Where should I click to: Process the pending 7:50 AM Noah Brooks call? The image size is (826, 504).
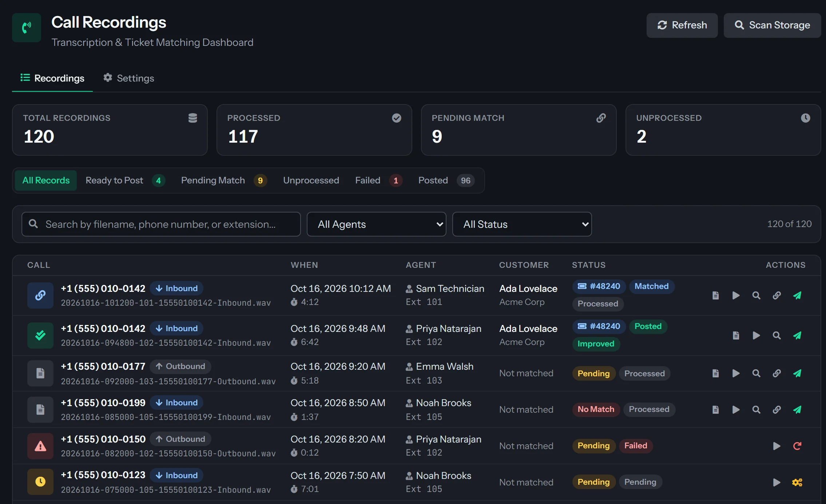click(797, 483)
